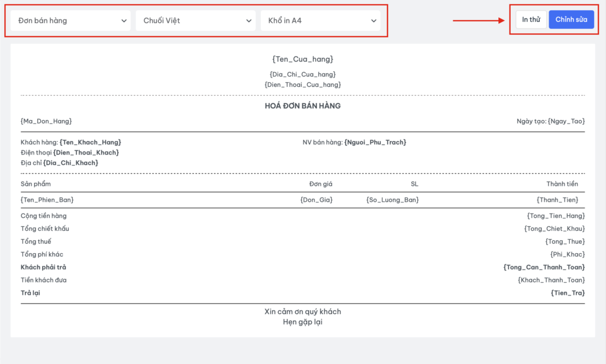Click the chevron arrow beside Khổ in A4
606x364 pixels.
pos(373,21)
